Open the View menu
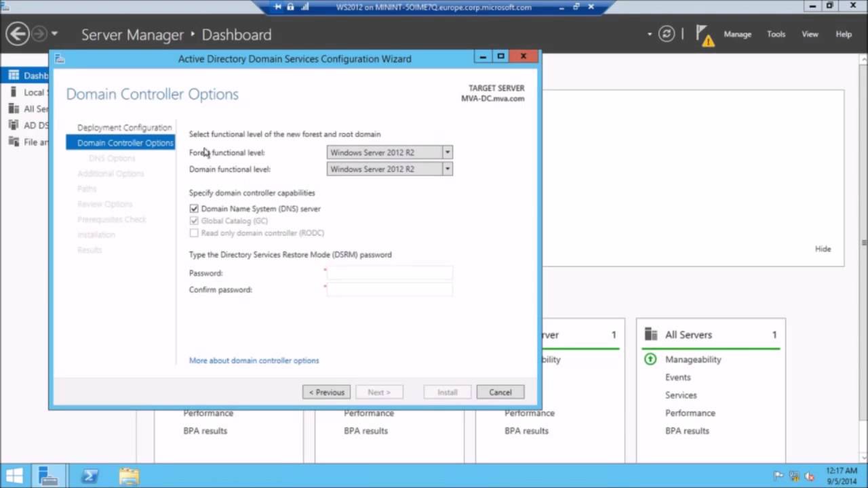The height and width of the screenshot is (488, 868). (810, 34)
